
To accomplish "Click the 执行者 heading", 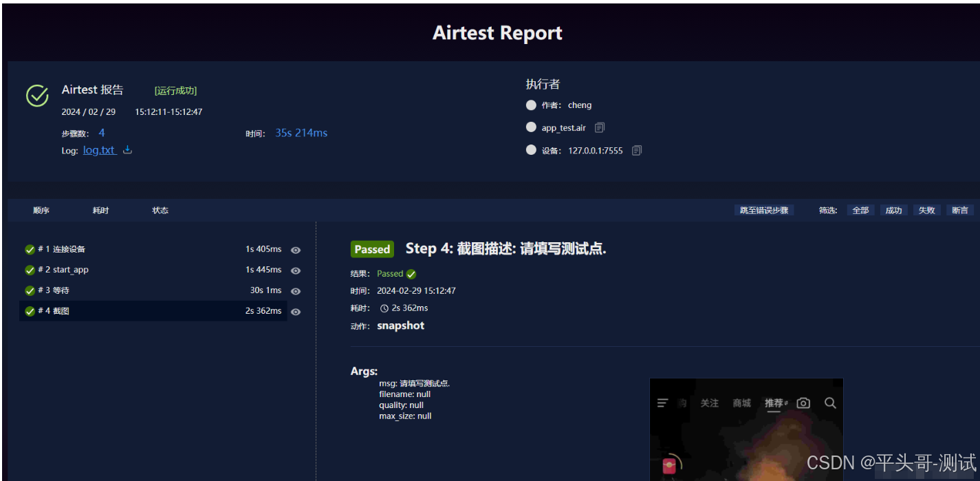I will (x=543, y=84).
